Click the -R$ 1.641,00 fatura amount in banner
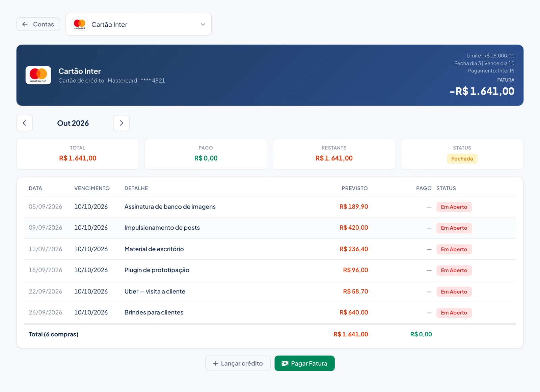 pyautogui.click(x=482, y=91)
